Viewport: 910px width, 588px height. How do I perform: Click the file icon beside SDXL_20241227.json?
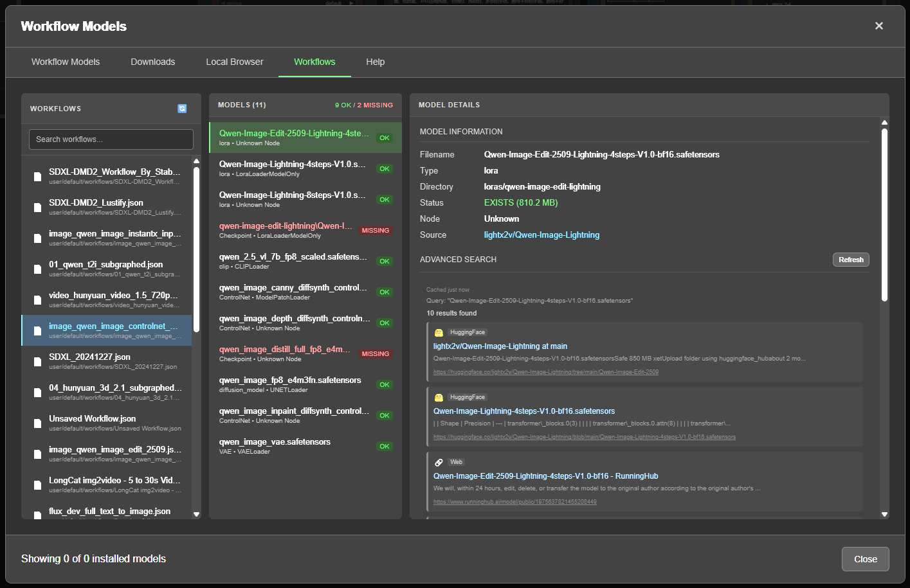[x=37, y=362]
